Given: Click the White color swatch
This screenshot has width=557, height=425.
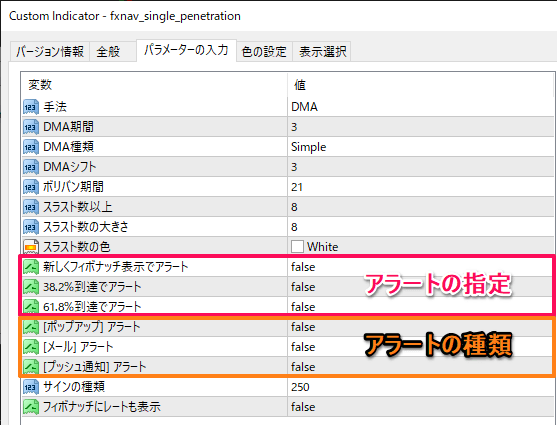Looking at the screenshot, I should (x=297, y=247).
